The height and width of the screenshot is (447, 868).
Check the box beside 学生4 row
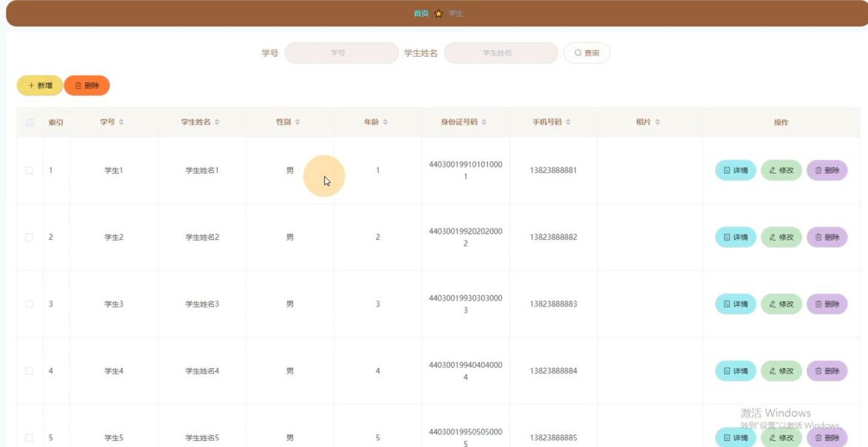[30, 371]
